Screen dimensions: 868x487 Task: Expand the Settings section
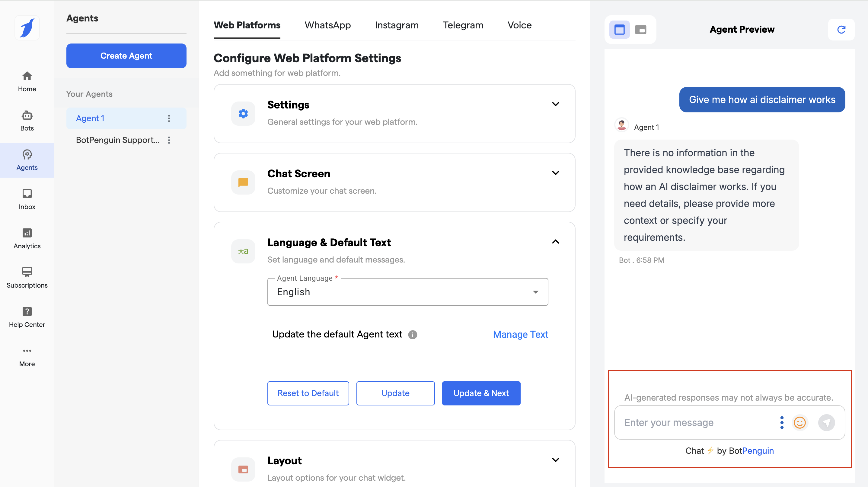(x=555, y=104)
